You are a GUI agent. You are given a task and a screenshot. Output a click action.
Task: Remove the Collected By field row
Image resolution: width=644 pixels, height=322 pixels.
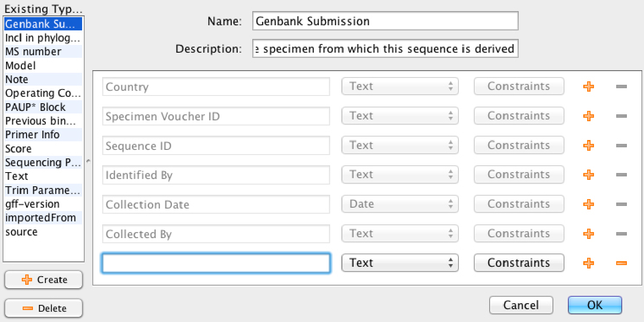click(621, 234)
